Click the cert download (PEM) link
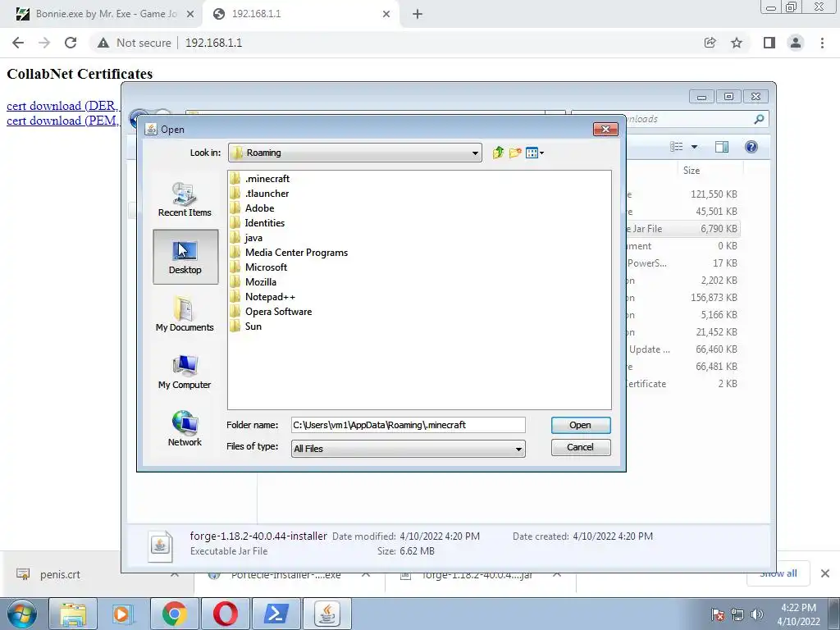 tap(62, 121)
